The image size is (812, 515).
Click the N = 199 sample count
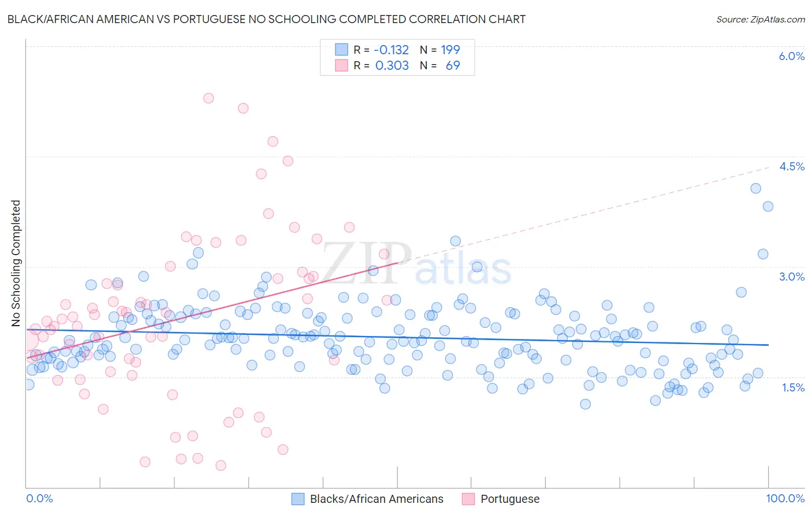pyautogui.click(x=440, y=50)
